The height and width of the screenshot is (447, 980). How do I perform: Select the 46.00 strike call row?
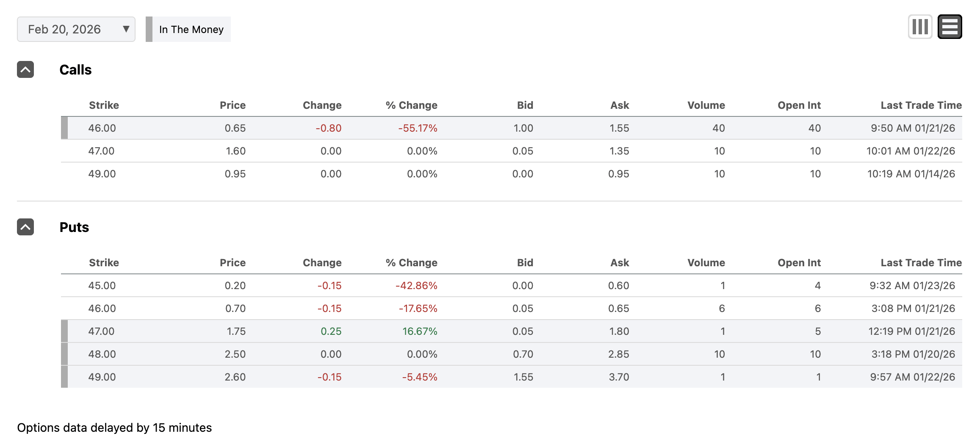(x=102, y=128)
